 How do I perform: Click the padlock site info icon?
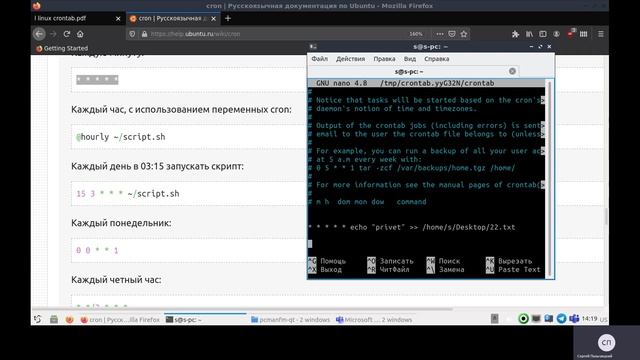[x=144, y=34]
